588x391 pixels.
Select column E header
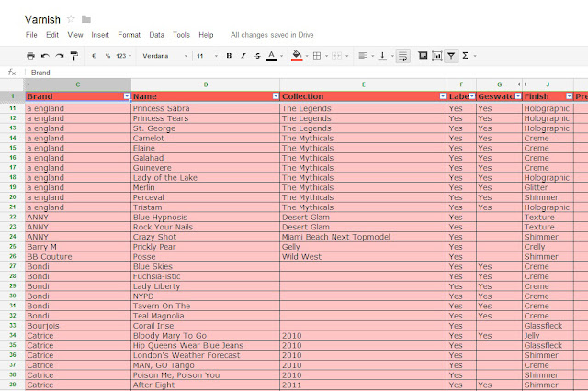coord(364,84)
